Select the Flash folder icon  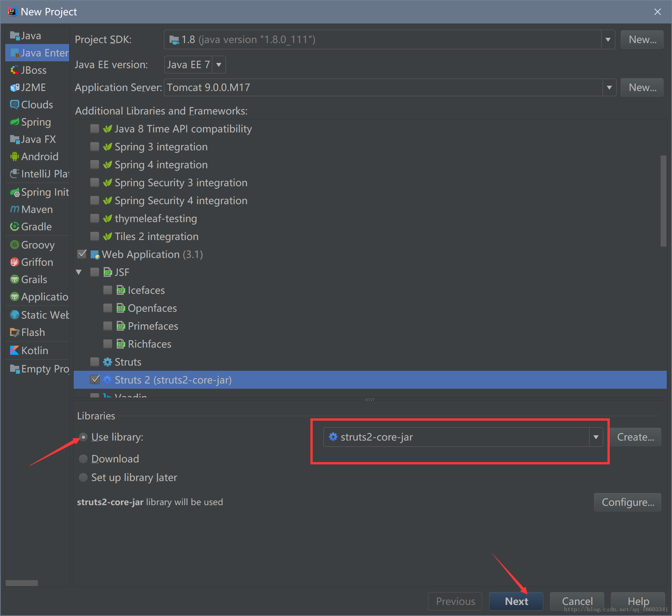[x=15, y=332]
